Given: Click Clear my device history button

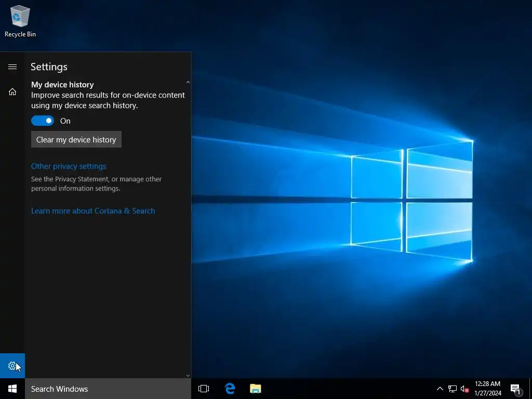Looking at the screenshot, I should pyautogui.click(x=76, y=139).
